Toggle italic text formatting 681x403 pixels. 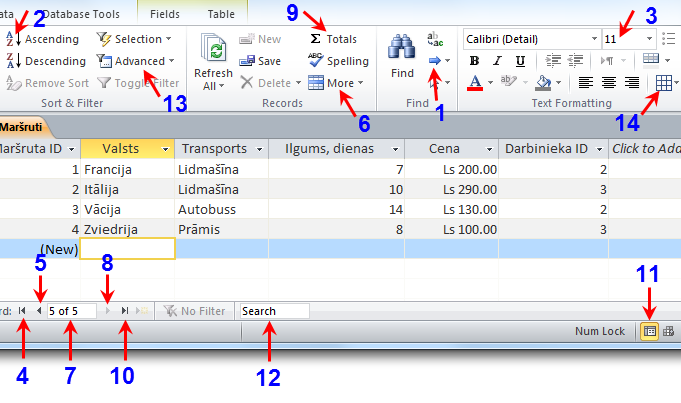pyautogui.click(x=497, y=61)
